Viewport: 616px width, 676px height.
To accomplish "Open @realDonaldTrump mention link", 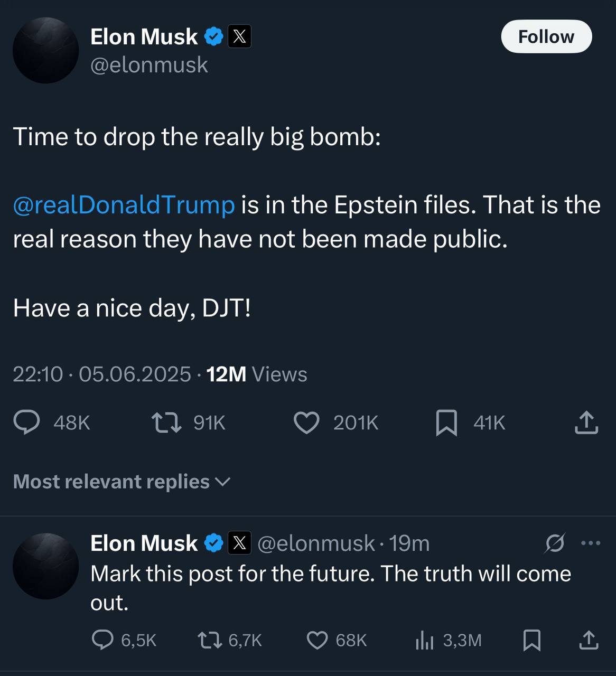I will coord(124,204).
